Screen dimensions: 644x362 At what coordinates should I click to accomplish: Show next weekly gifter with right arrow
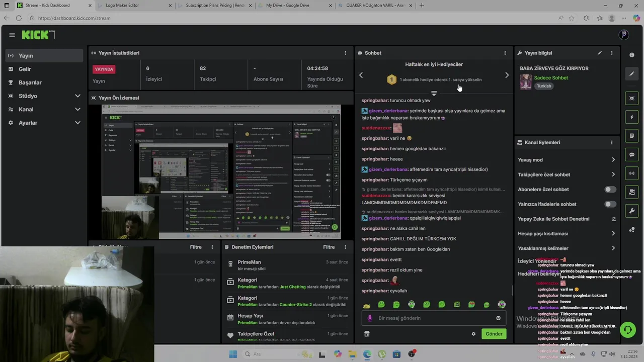(x=507, y=75)
